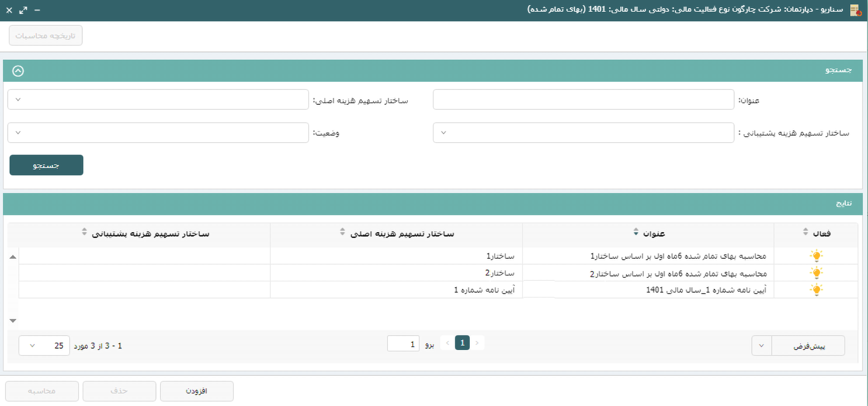Expand the پیش‌فرض split button arrow
Viewport: 868px width, 406px height.
pyautogui.click(x=761, y=346)
